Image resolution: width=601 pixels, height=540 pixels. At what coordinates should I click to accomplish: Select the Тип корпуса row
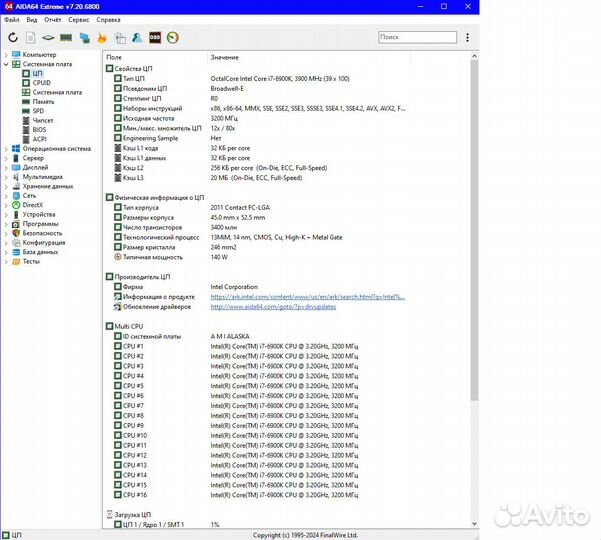click(256, 207)
